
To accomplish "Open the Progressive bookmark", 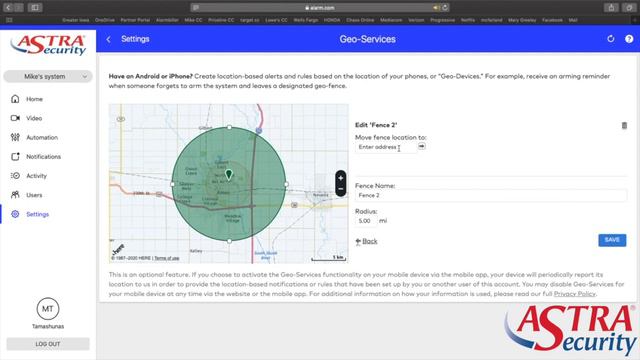I will coord(442,20).
